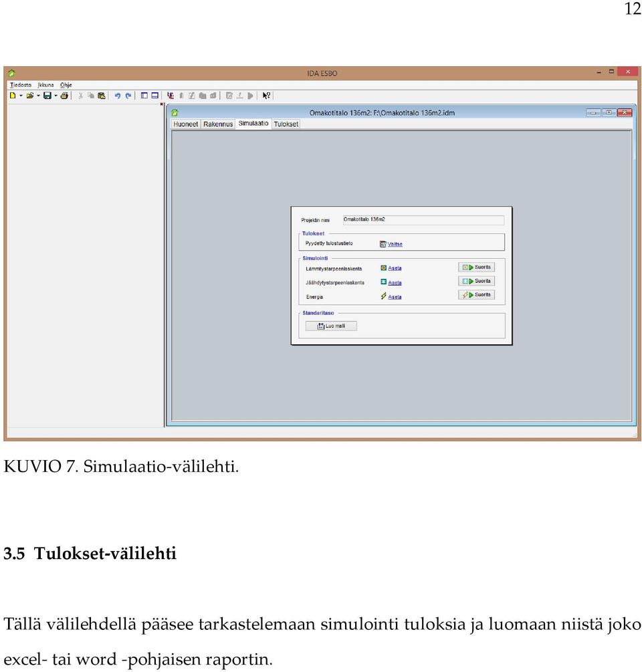
Task: Click the Copy icon in toolbar
Action: [x=91, y=96]
